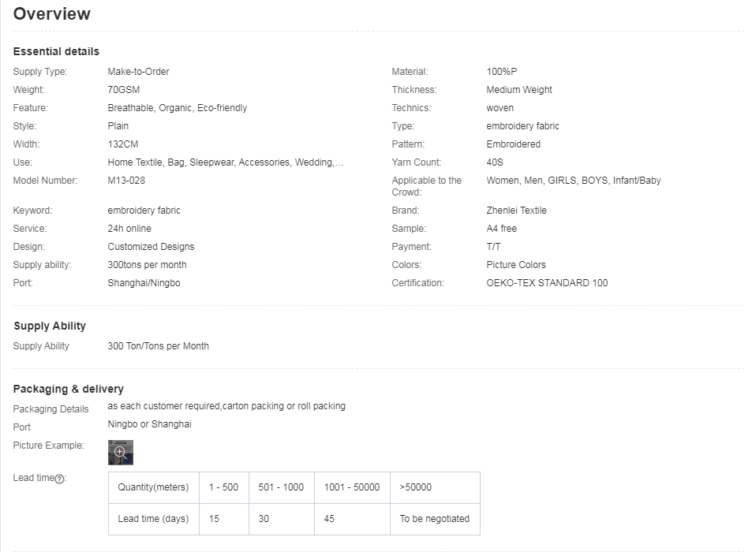
Task: Click '300 Ton/Tons per Month' text
Action: click(x=158, y=346)
